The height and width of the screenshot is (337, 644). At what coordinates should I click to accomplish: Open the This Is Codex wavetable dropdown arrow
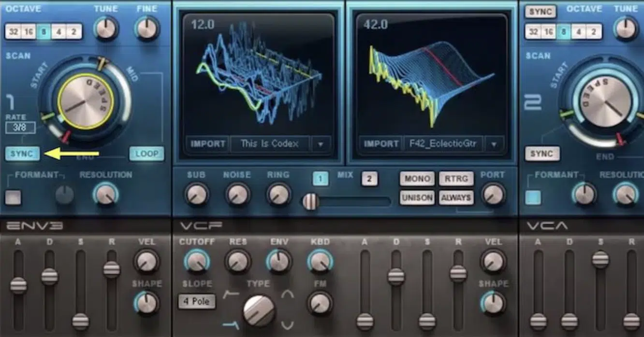pos(321,144)
